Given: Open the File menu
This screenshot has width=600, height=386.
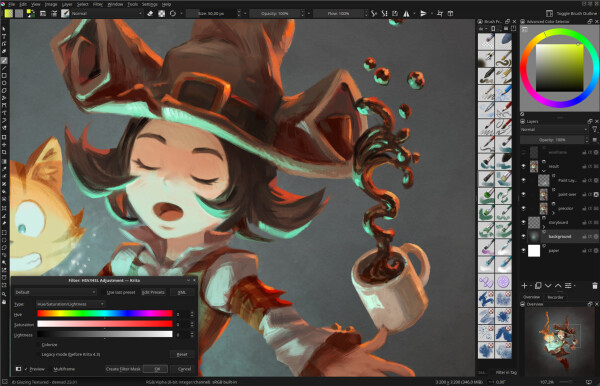Looking at the screenshot, I should [11, 4].
